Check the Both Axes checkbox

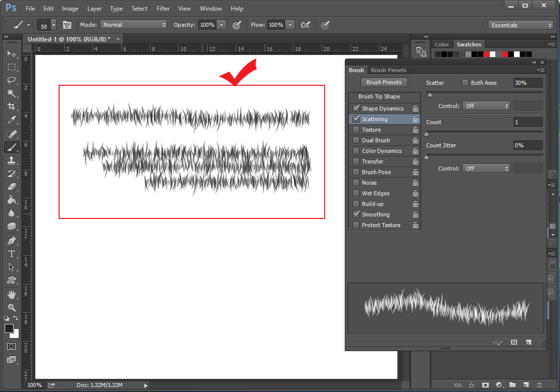465,83
